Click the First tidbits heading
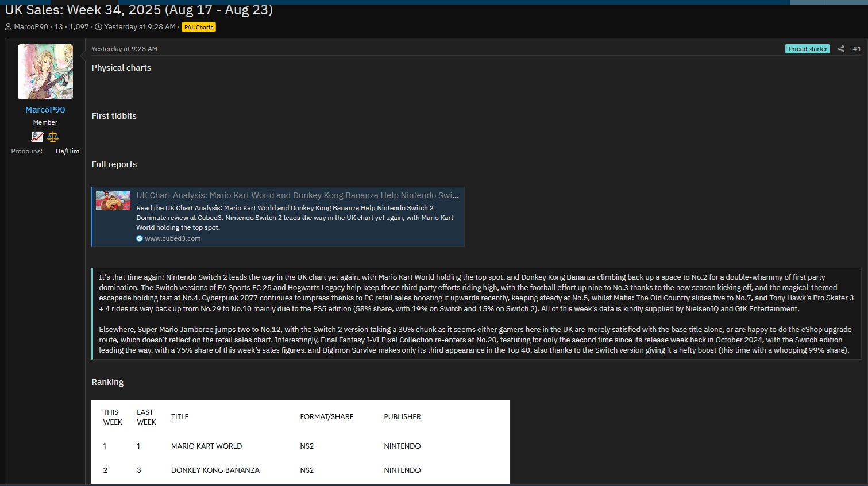 coord(114,116)
